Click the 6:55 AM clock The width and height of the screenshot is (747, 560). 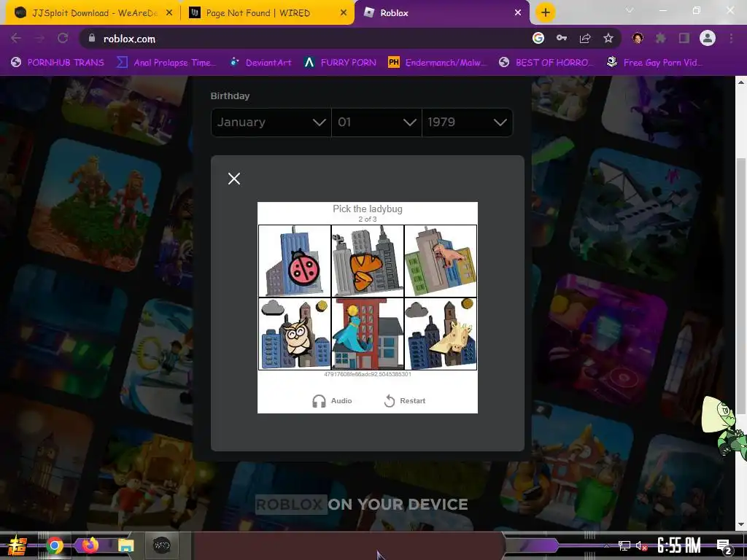[x=679, y=545]
